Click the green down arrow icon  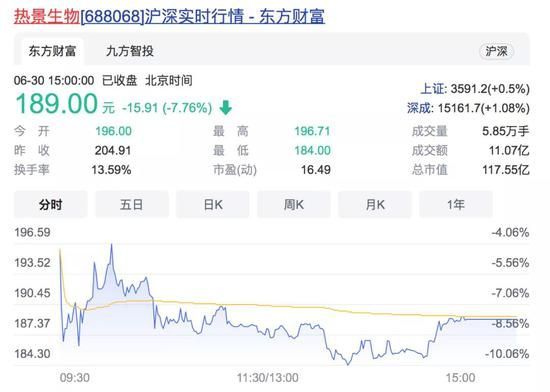click(226, 108)
